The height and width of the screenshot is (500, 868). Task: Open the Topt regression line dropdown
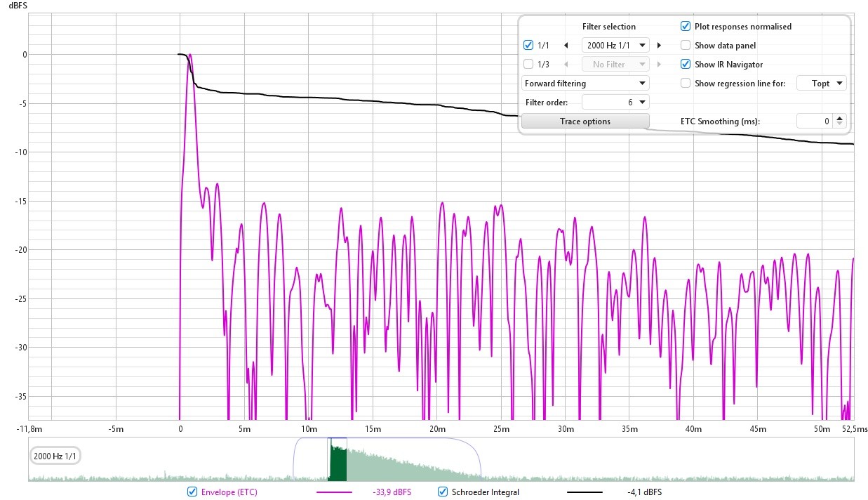point(821,84)
